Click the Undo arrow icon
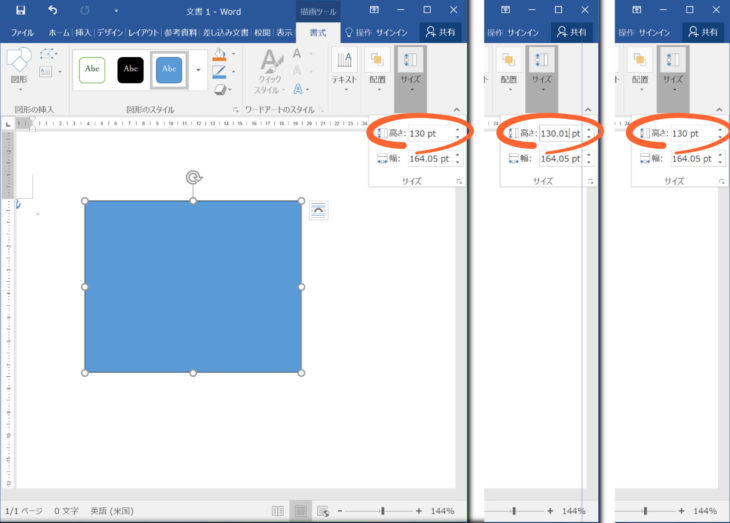This screenshot has width=730, height=523. coord(52,10)
